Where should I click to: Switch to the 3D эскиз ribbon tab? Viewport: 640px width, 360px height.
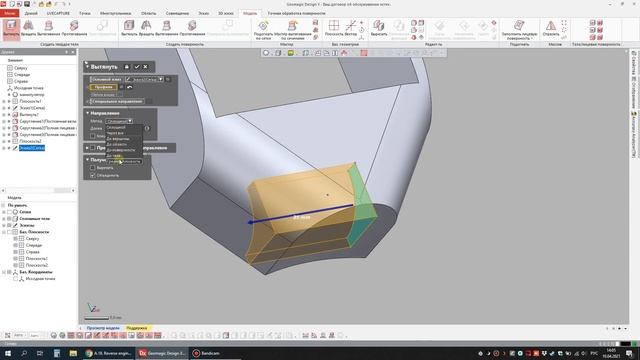click(x=226, y=13)
